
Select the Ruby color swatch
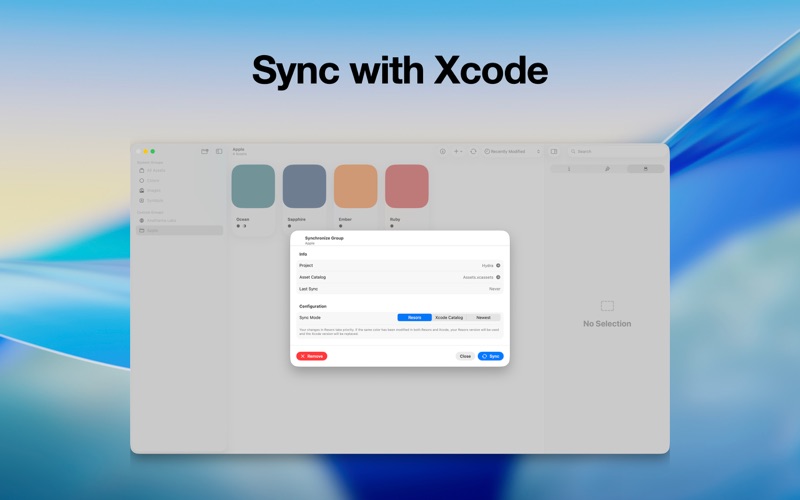click(407, 186)
